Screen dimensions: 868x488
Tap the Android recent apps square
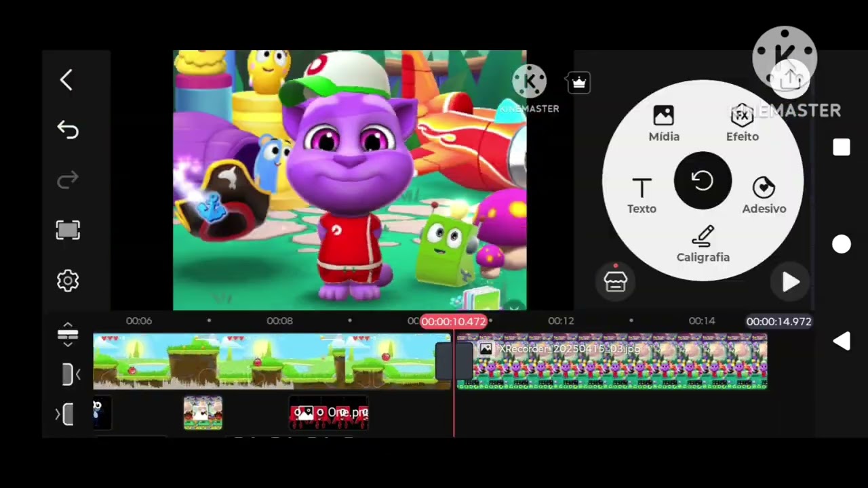click(842, 148)
